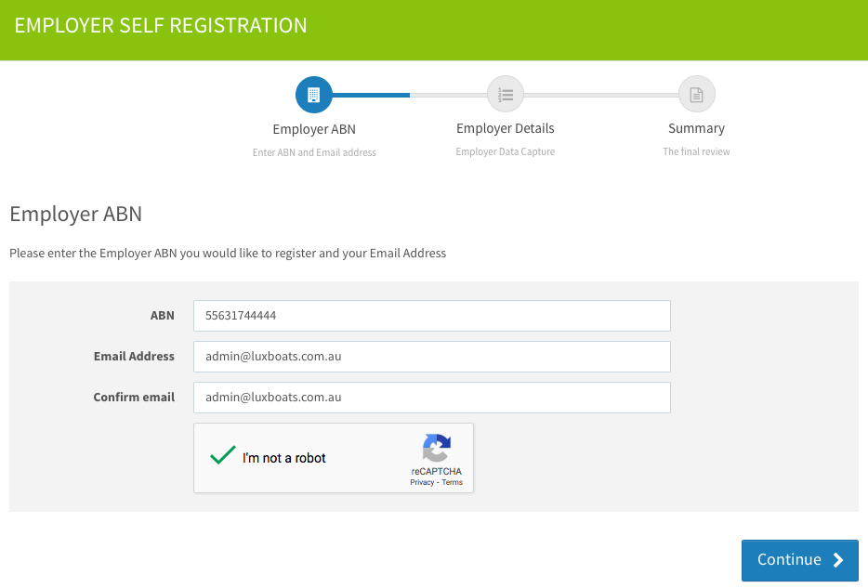Select the Employer Details step label
This screenshot has width=868, height=588.
tap(505, 128)
